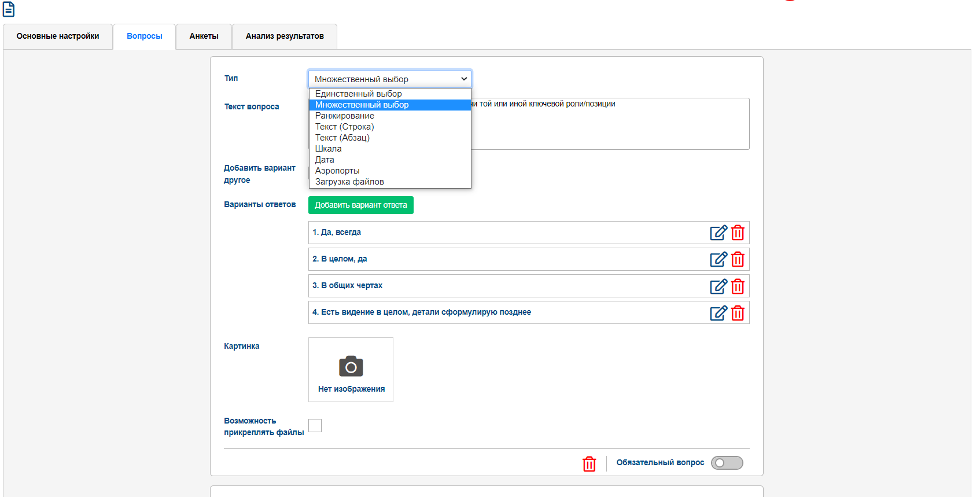
Task: Delete answer option 'Да, всегда'
Action: tap(738, 233)
